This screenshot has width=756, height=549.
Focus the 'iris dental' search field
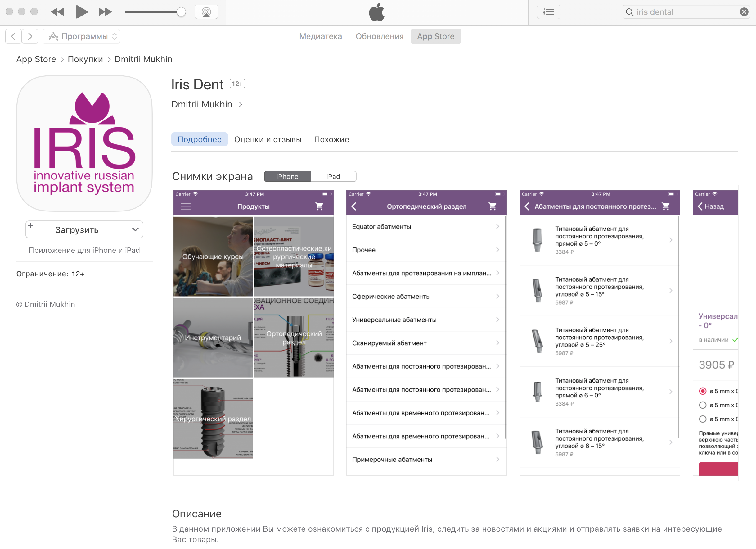click(x=686, y=12)
